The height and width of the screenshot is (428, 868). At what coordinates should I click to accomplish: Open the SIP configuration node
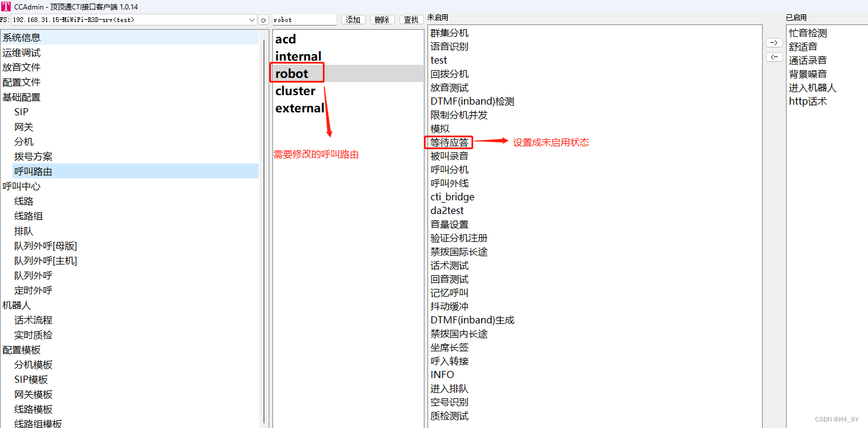21,112
